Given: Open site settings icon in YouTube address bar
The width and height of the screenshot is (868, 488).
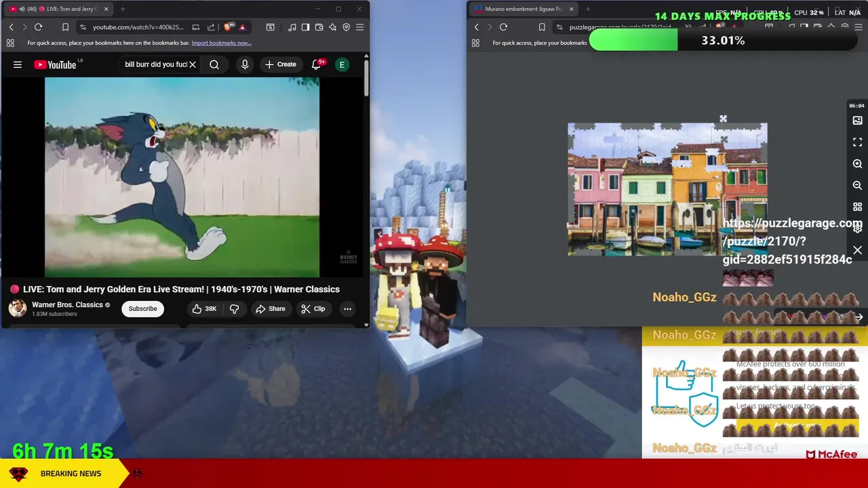Looking at the screenshot, I should [x=83, y=27].
